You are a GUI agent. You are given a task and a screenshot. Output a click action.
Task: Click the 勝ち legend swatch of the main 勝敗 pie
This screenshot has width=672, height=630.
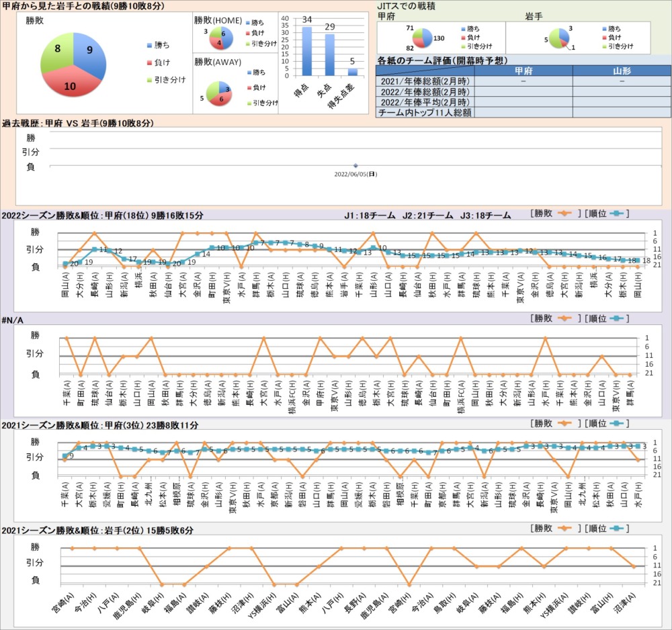click(149, 45)
